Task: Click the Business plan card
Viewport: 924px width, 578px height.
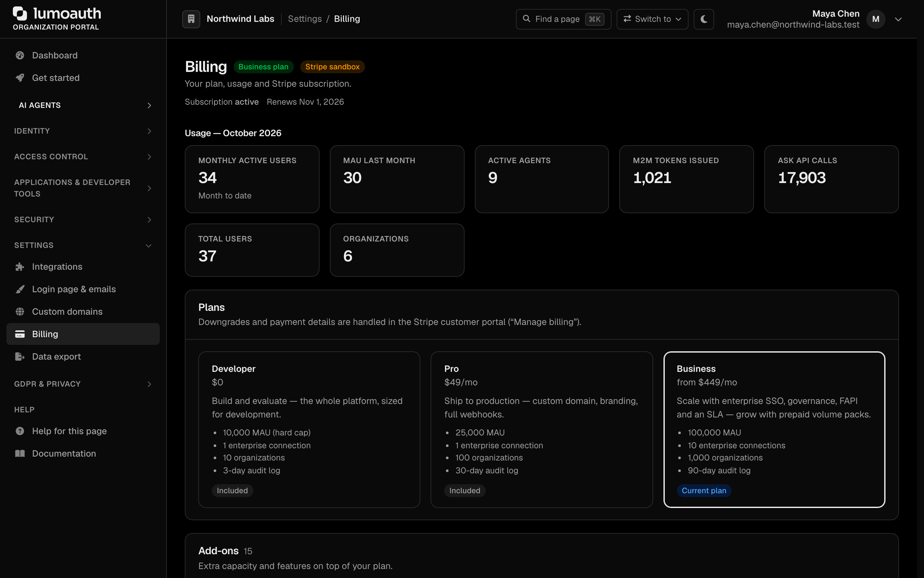Action: (x=774, y=430)
